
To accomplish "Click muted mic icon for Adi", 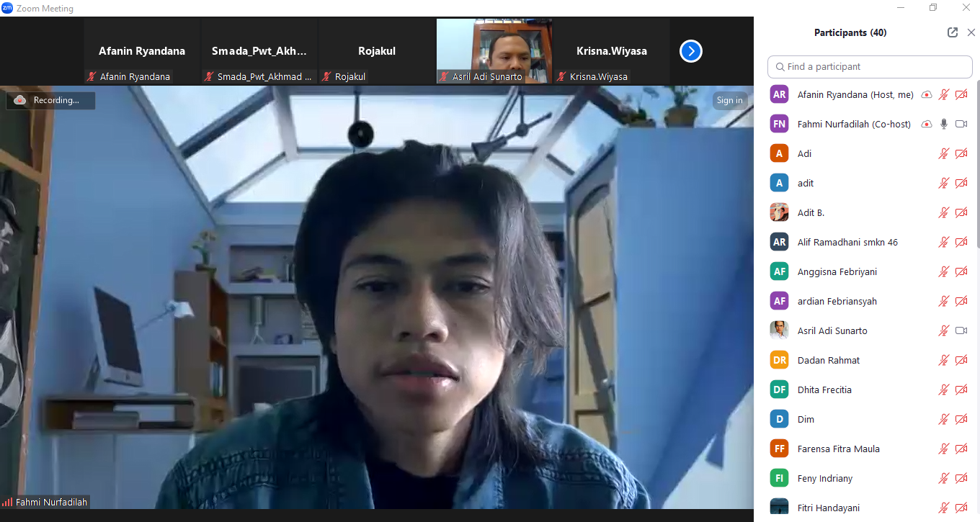I will click(x=944, y=153).
